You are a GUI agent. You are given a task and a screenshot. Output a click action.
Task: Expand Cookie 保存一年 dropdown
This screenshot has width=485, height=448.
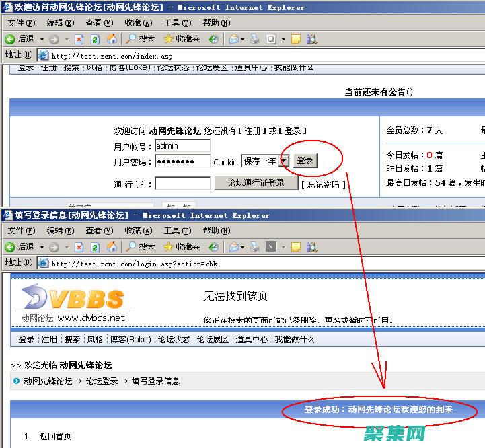(x=284, y=161)
